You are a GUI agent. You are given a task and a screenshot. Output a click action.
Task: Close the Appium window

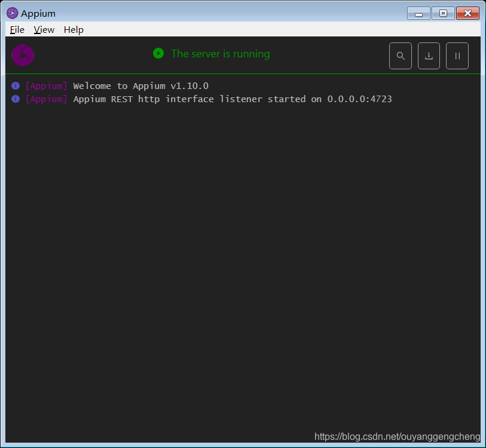coord(467,13)
